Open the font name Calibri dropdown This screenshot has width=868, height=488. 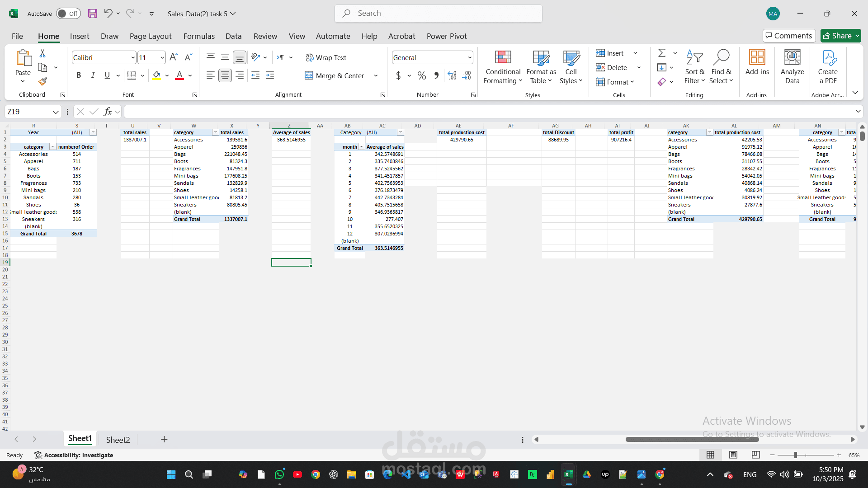(132, 57)
